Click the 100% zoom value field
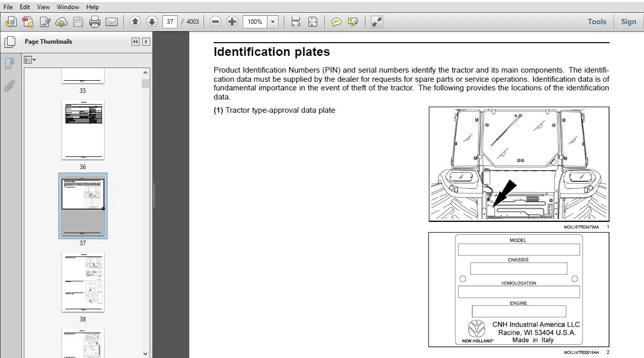This screenshot has height=358, width=644. (255, 22)
